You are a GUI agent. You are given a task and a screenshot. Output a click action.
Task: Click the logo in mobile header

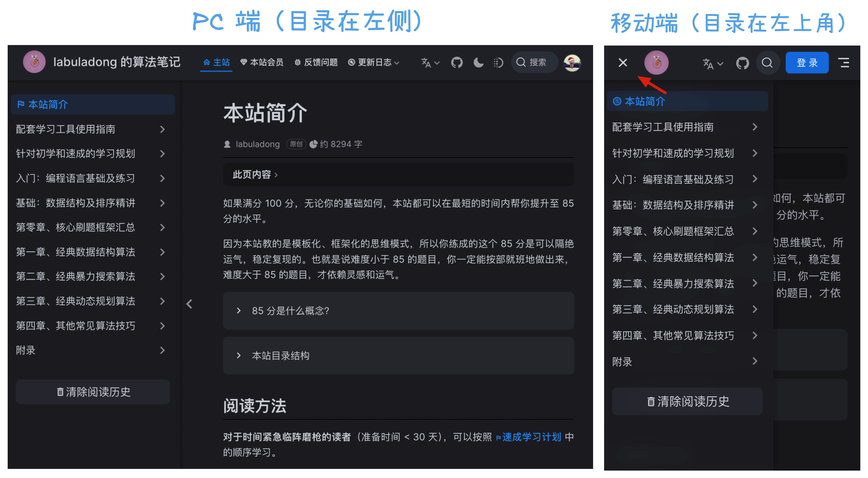pos(656,63)
